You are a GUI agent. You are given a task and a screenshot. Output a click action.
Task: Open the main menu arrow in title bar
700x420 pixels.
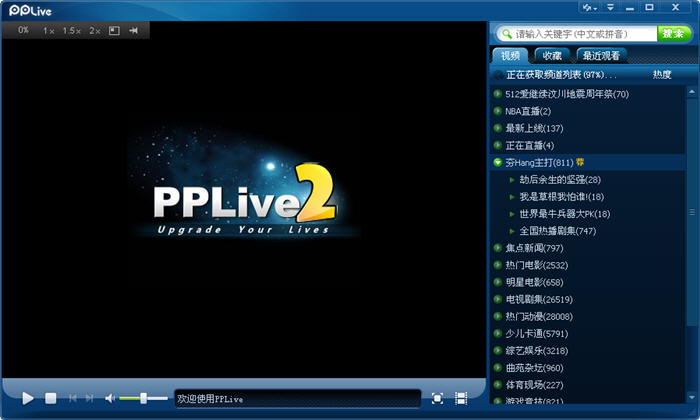click(610, 7)
